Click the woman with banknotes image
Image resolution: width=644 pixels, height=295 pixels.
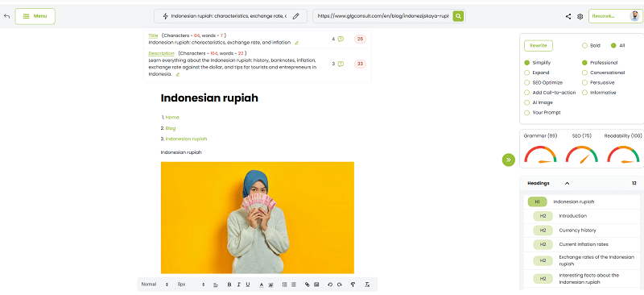[x=257, y=218]
